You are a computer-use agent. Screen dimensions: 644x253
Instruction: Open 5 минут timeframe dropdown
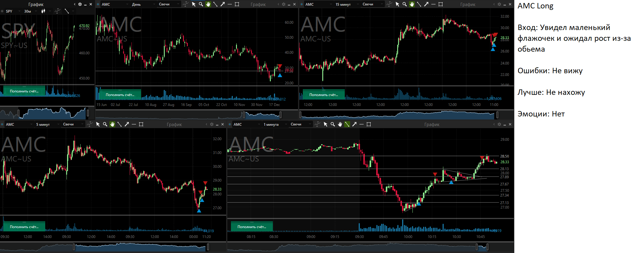tap(48, 124)
